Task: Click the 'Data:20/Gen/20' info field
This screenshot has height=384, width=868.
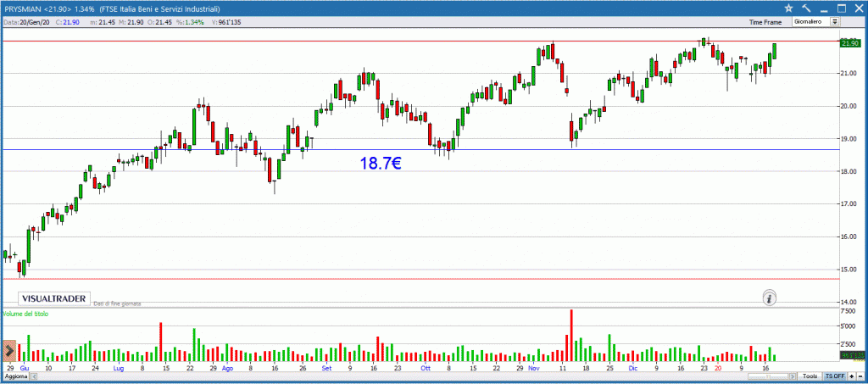Action: pos(27,21)
